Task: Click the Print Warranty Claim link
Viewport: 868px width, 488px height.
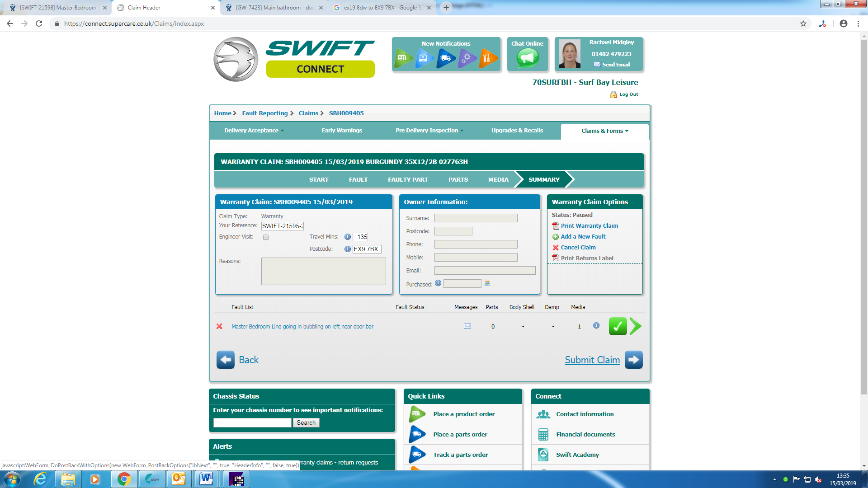Action: tap(589, 226)
